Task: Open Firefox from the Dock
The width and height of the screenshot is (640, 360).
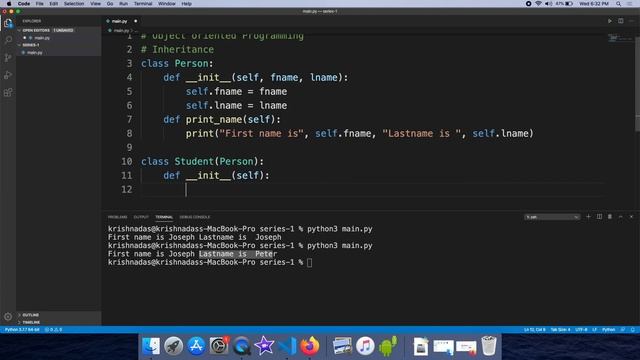Action: click(310, 346)
